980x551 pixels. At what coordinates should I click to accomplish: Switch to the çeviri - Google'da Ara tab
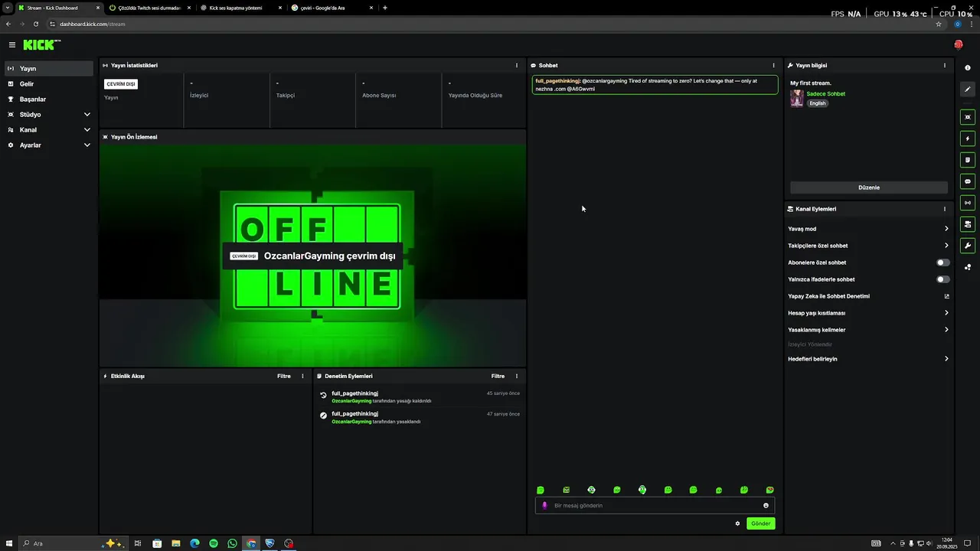(332, 8)
